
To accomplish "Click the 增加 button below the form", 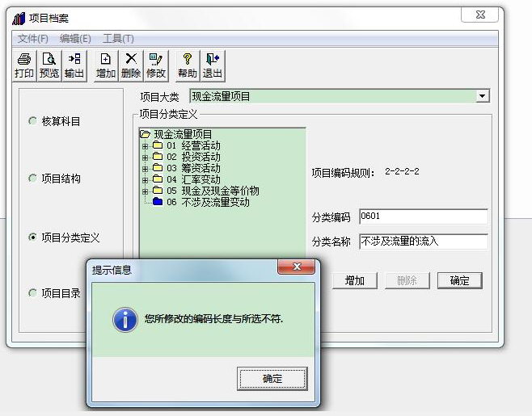I will click(355, 281).
